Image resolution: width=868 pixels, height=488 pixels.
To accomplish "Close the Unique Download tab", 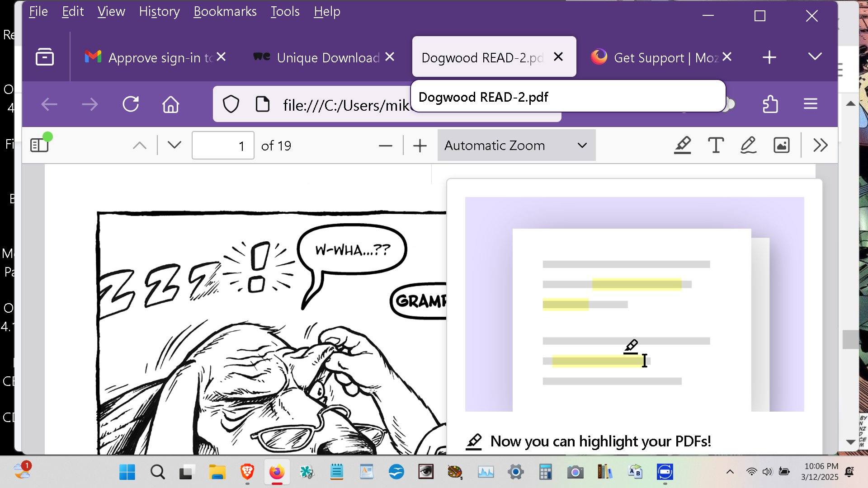I will point(390,57).
